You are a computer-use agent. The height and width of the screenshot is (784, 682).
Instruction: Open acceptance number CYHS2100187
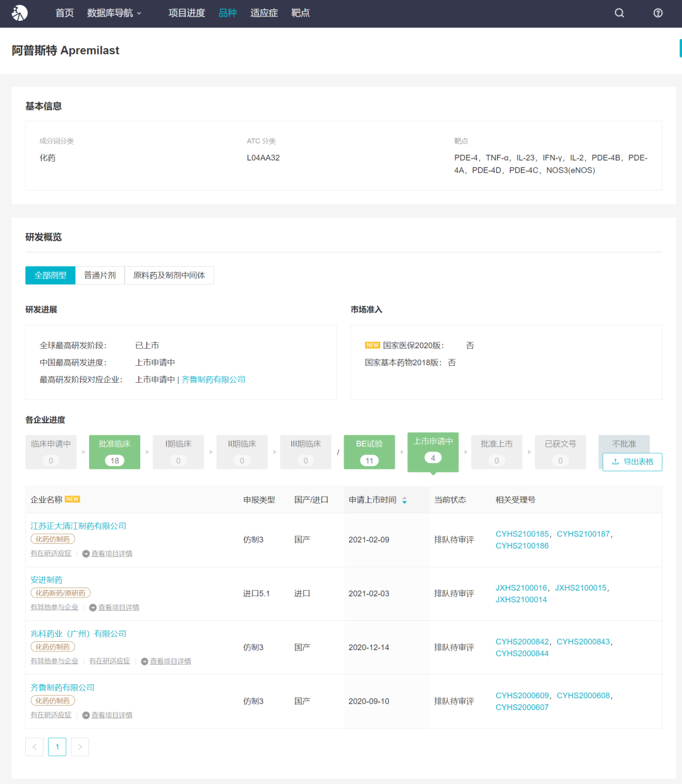click(x=583, y=534)
